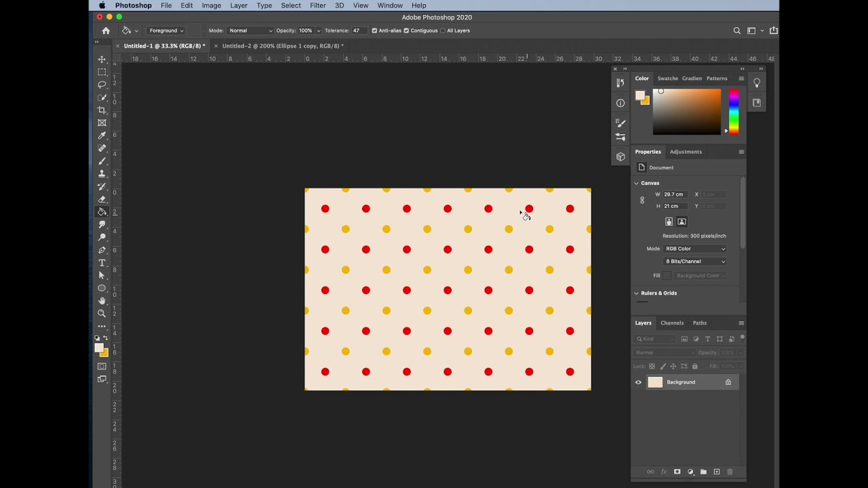Select the Quick Selection tool
Viewport: 868px width, 488px height.
click(102, 97)
